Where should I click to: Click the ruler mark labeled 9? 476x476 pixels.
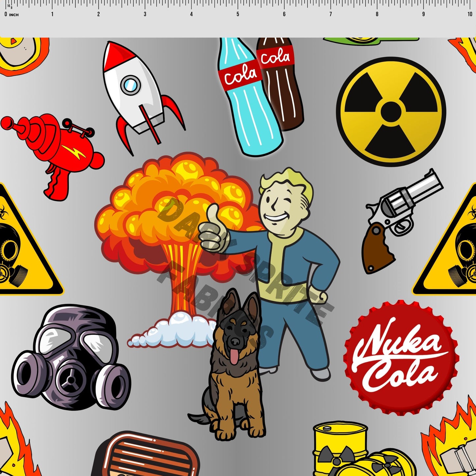point(424,14)
